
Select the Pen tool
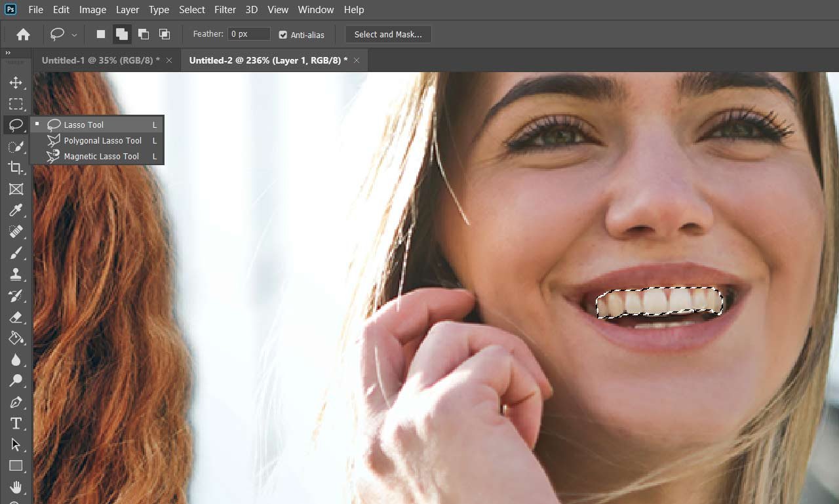tap(16, 402)
